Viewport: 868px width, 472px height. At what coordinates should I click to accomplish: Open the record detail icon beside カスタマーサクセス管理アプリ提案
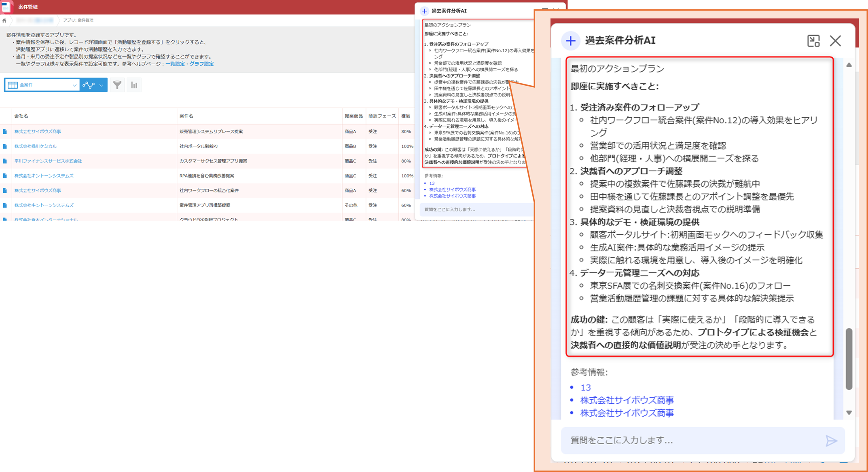[5, 161]
